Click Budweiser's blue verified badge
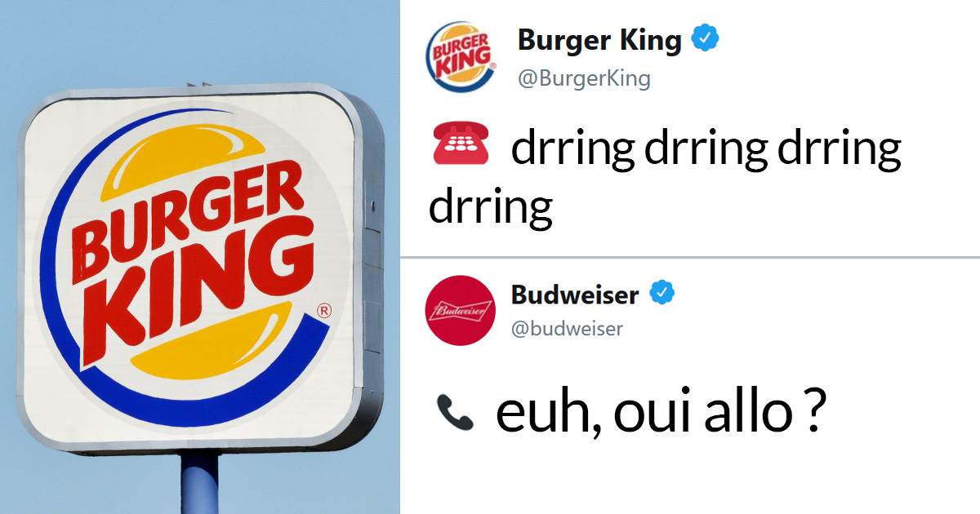This screenshot has height=514, width=980. [662, 292]
